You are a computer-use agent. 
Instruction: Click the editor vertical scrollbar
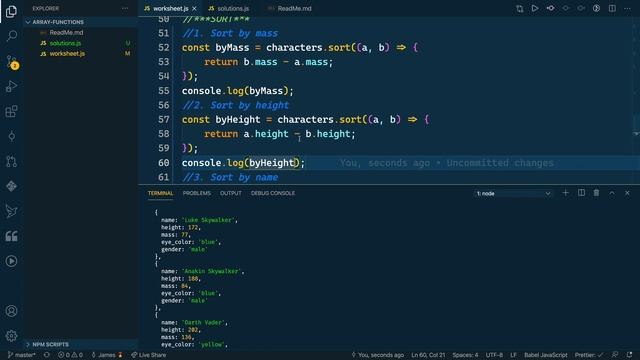[636, 100]
